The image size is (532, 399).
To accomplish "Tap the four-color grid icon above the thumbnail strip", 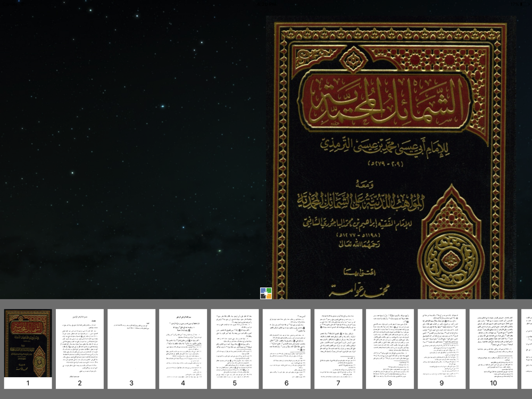I will pyautogui.click(x=266, y=293).
